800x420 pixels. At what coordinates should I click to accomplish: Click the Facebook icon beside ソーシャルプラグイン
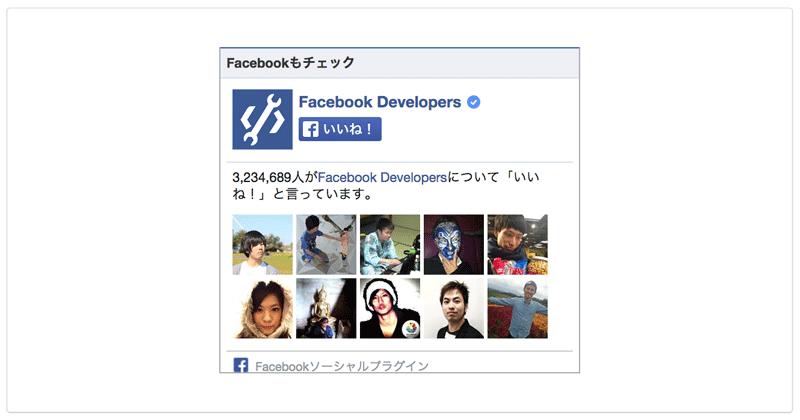(x=241, y=365)
